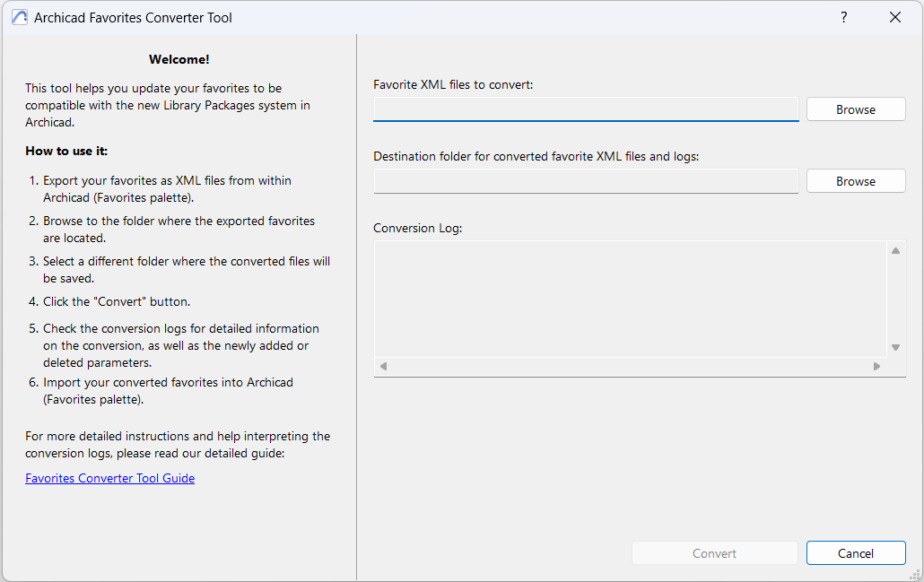The width and height of the screenshot is (924, 582).
Task: Click the resize grip in window corner
Action: tap(915, 574)
